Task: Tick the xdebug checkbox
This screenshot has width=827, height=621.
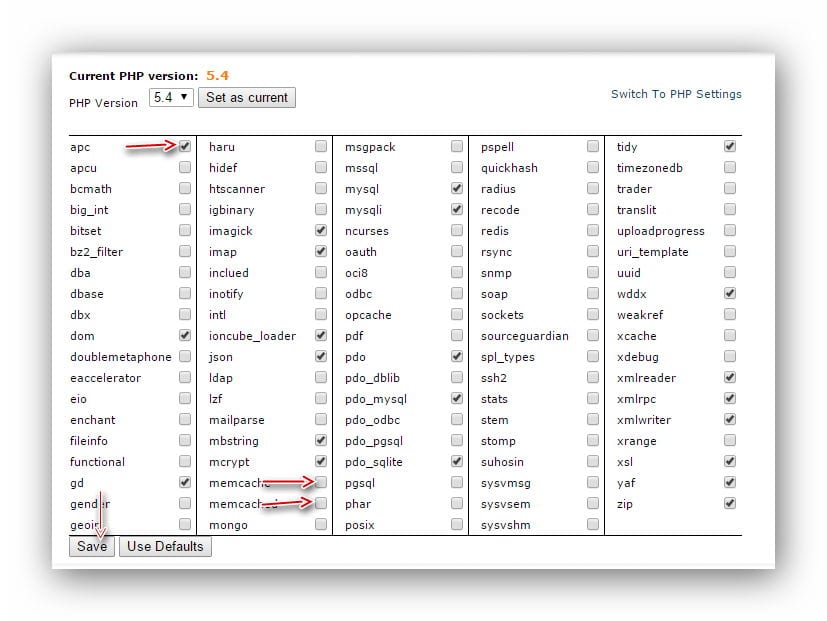Action: pyautogui.click(x=730, y=356)
